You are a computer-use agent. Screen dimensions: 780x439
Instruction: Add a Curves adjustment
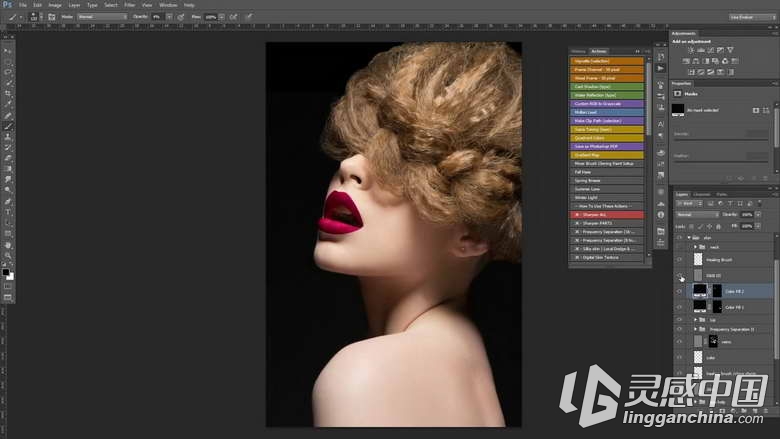710,50
